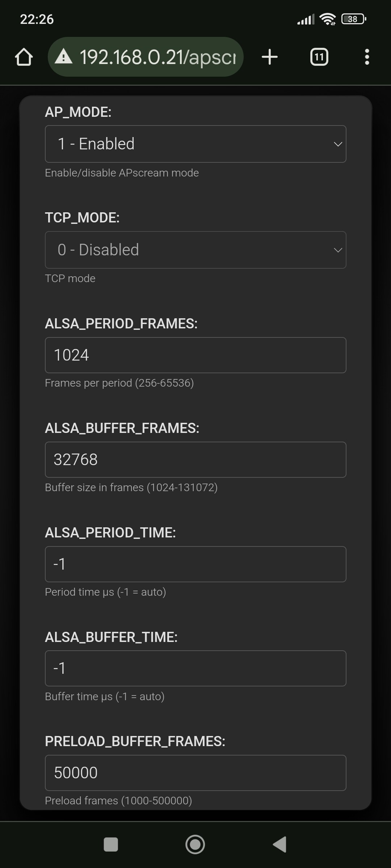Tap the insecure connection warning triangle
This screenshot has width=391, height=868.
click(x=64, y=57)
